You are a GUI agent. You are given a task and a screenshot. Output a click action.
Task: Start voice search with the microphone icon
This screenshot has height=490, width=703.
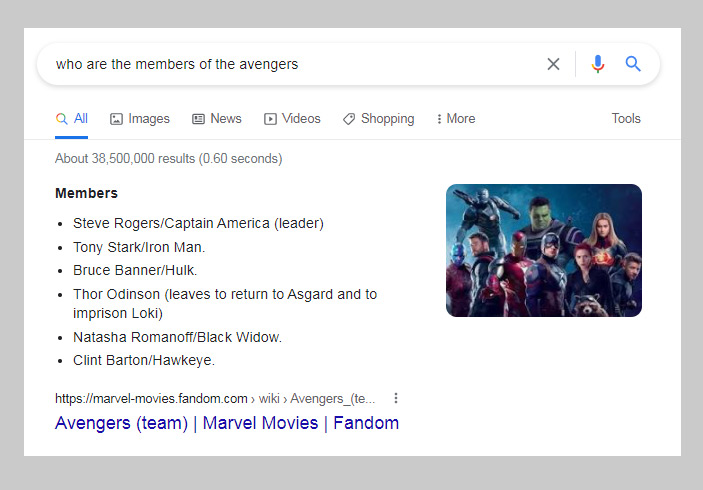tap(598, 64)
